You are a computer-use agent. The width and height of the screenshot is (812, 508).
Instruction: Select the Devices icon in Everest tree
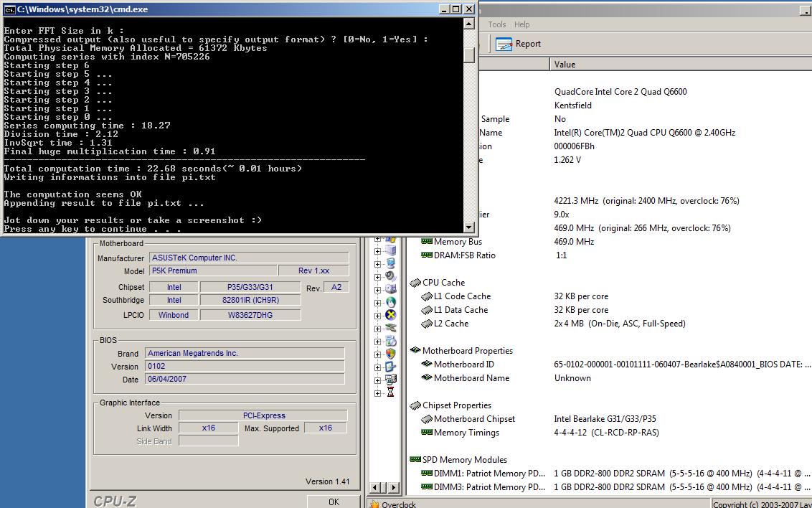point(390,329)
